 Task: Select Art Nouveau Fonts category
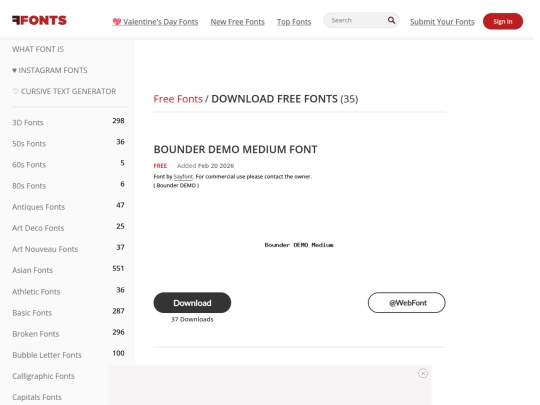tap(45, 249)
